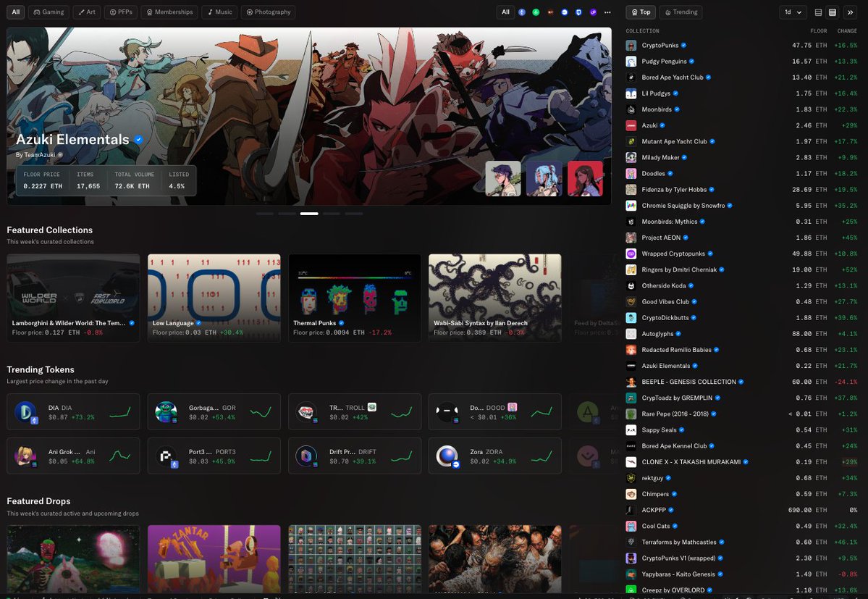Click verified badge beside Azuki Elementals title
The width and height of the screenshot is (868, 599).
[138, 140]
